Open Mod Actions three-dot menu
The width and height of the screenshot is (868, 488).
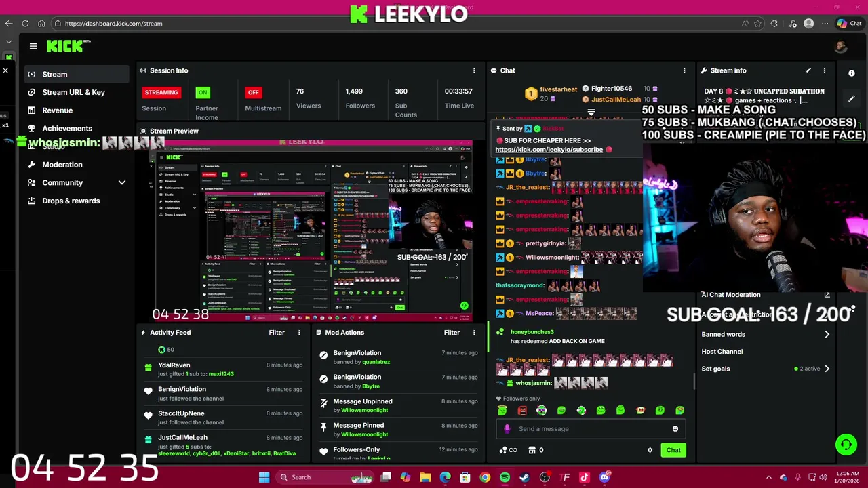pyautogui.click(x=474, y=333)
